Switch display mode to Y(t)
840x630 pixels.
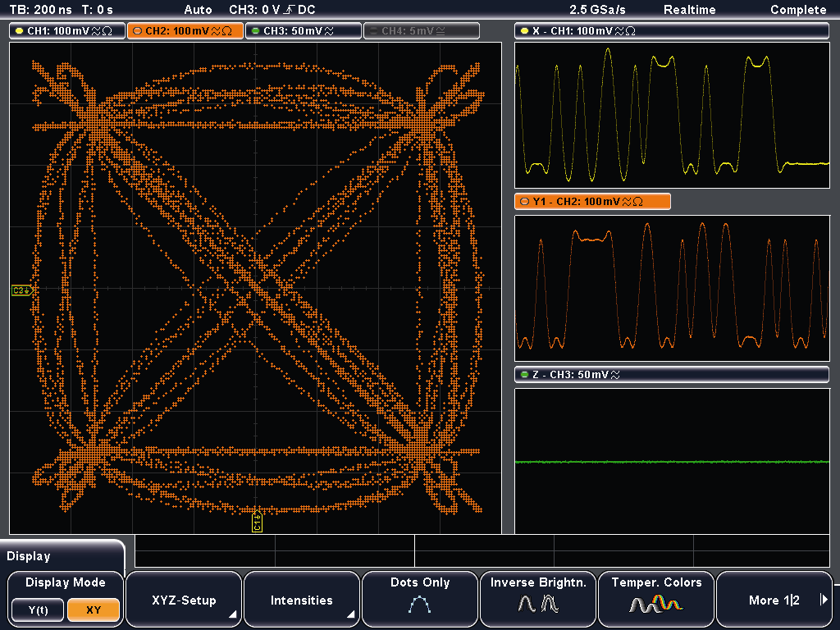pos(37,610)
